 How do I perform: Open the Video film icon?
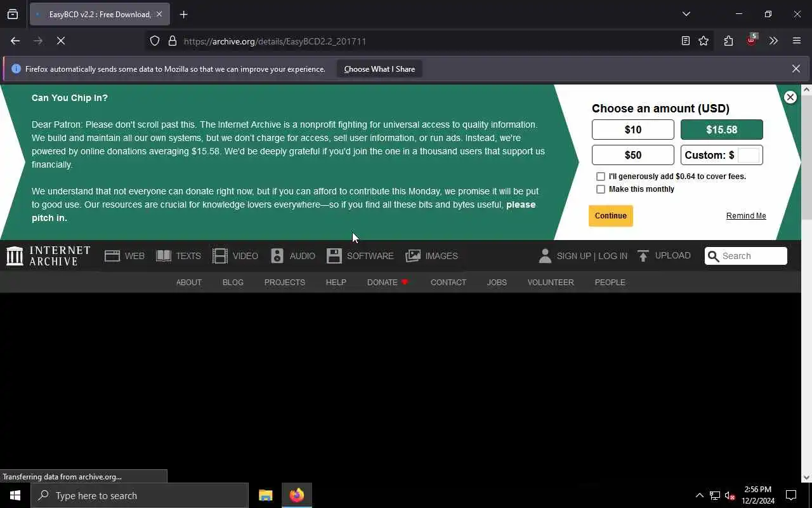click(x=220, y=256)
